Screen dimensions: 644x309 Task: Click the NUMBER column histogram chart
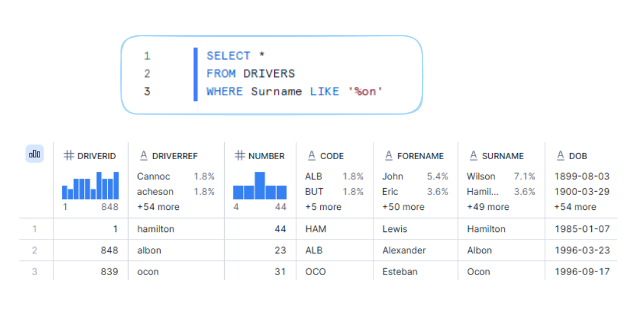(259, 186)
